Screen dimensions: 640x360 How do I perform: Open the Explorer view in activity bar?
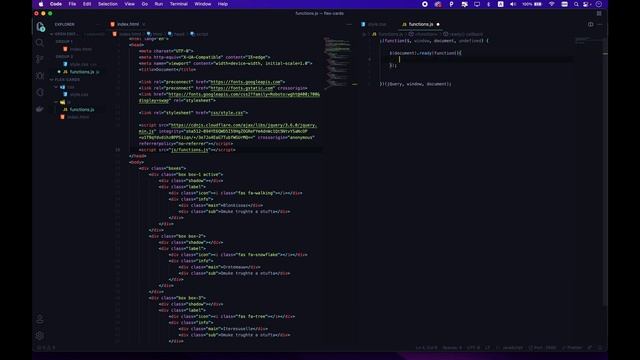(x=40, y=27)
